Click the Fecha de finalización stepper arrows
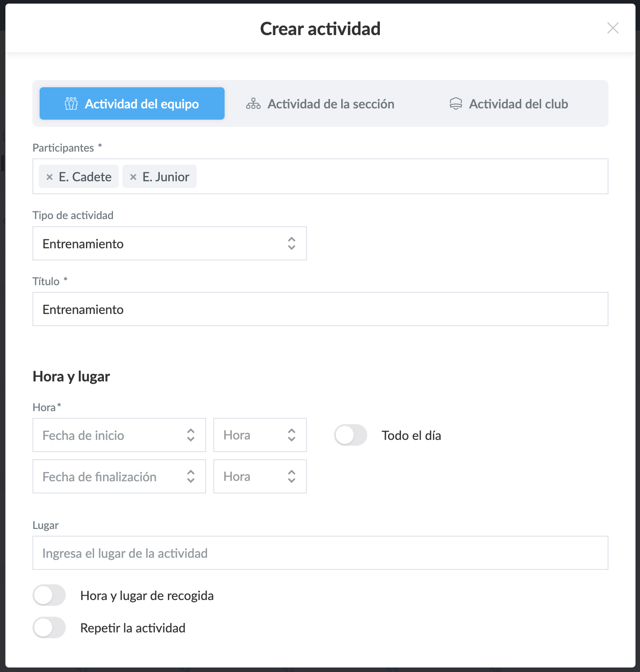 (x=191, y=476)
